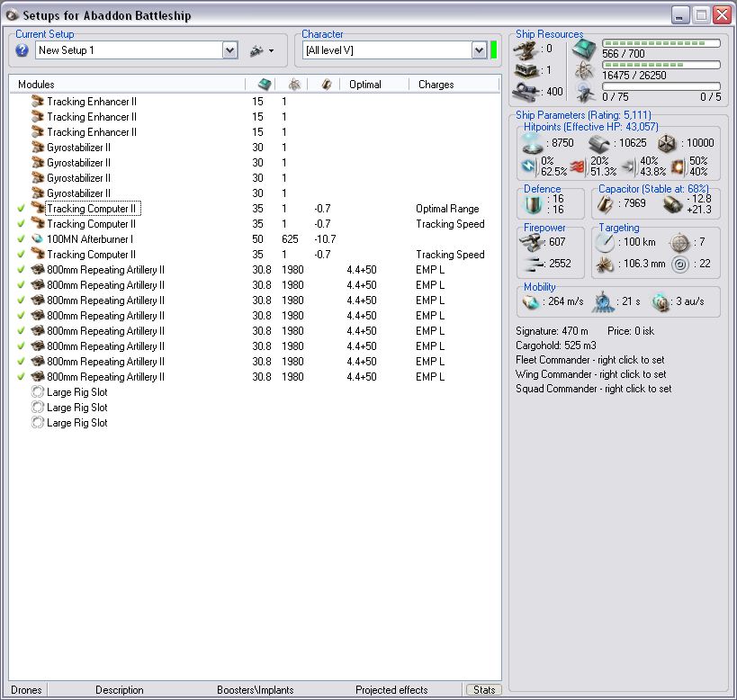737x700 pixels.
Task: Sort by the capacitor usage column icon
Action: (326, 85)
